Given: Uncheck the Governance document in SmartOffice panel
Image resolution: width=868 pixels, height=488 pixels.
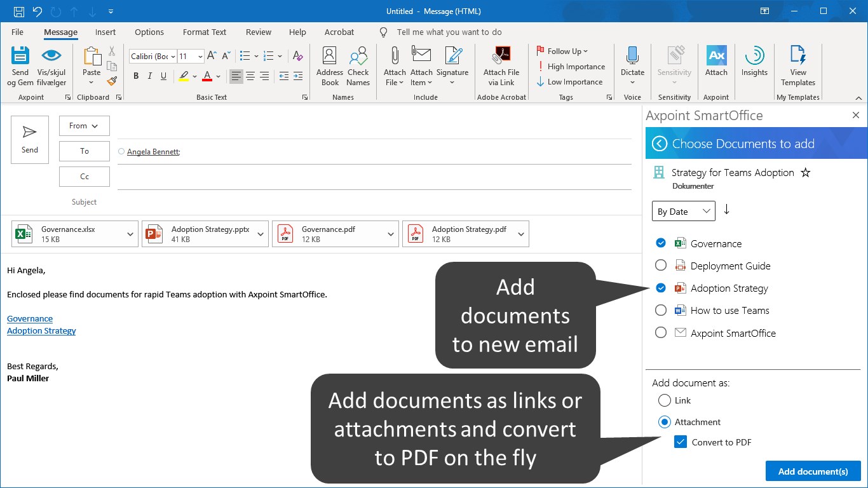Looking at the screenshot, I should (x=661, y=243).
